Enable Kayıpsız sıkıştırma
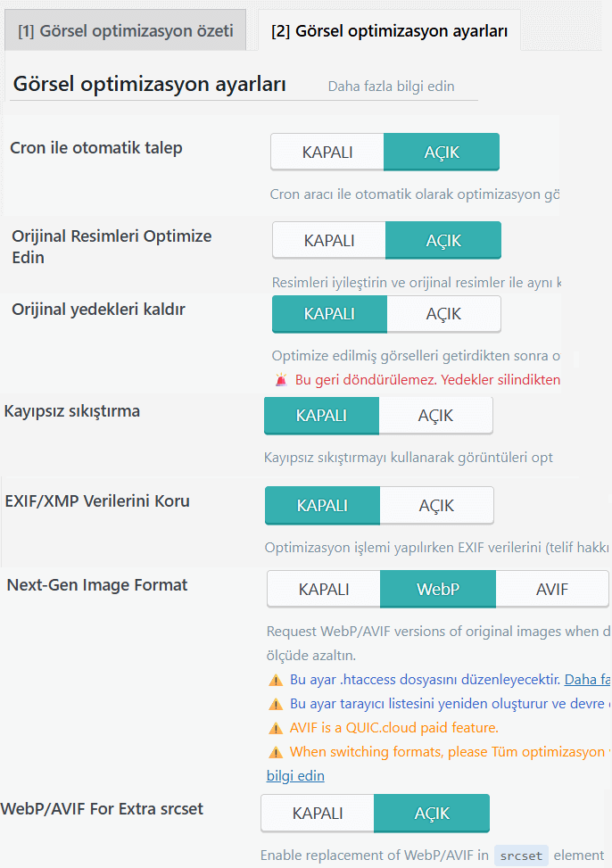 click(436, 415)
